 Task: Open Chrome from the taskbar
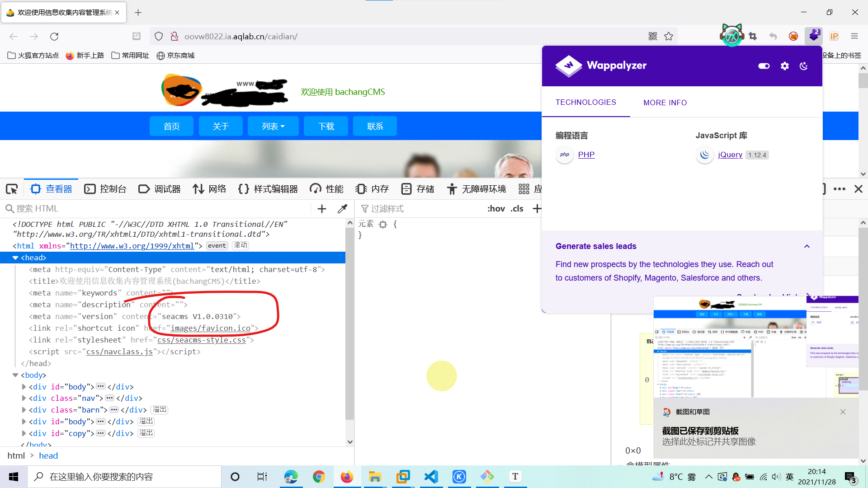pos(319,476)
